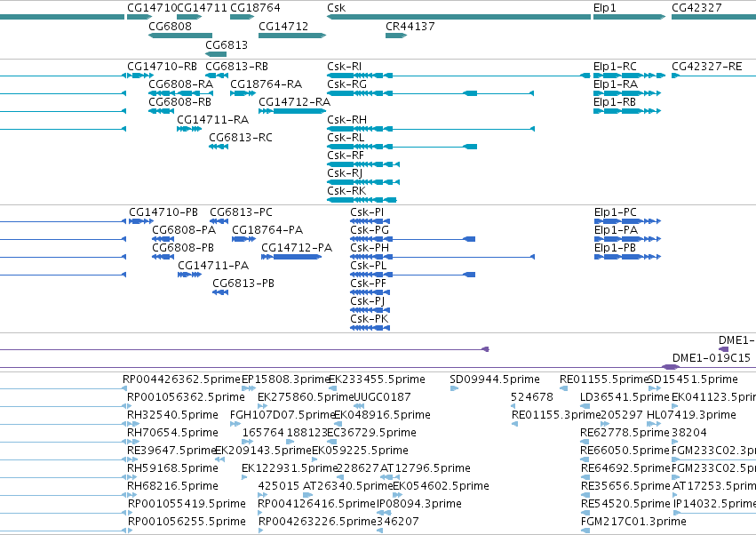The width and height of the screenshot is (756, 535).
Task: Select the CG6813-RB transcript
Action: [x=217, y=76]
